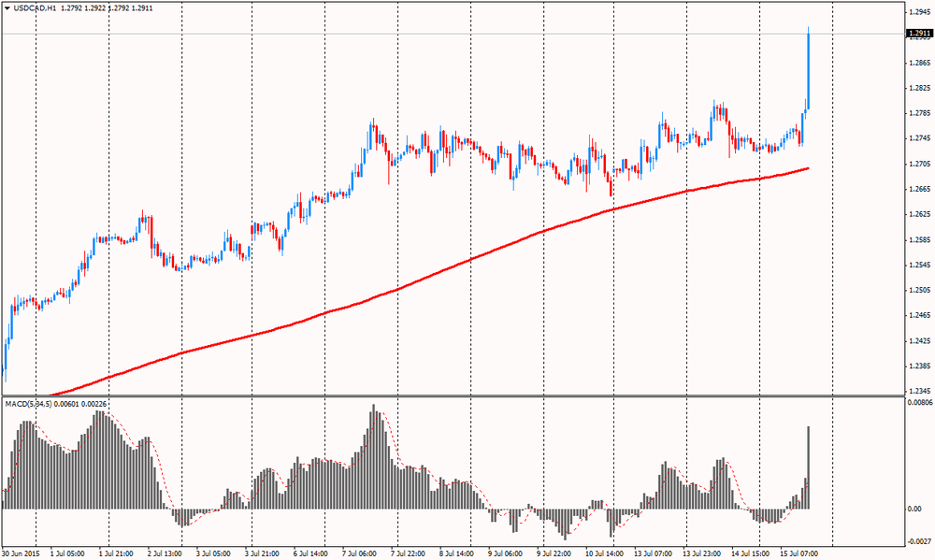Select the OHLC values 1.2792 1.2922 1.2792 1.2911

click(x=107, y=8)
